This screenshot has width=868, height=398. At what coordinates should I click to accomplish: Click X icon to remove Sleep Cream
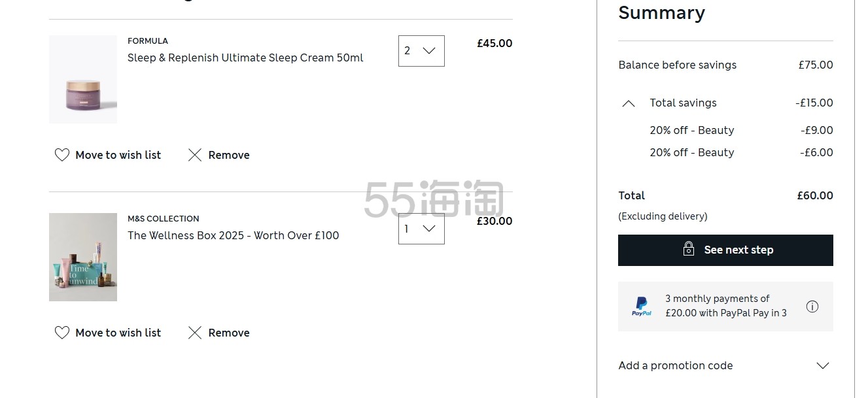pyautogui.click(x=195, y=155)
